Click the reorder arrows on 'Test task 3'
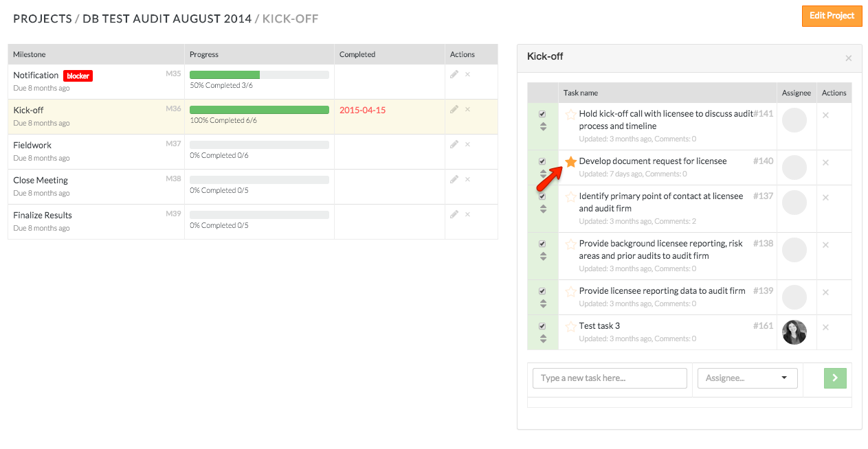The image size is (868, 449). (x=543, y=338)
